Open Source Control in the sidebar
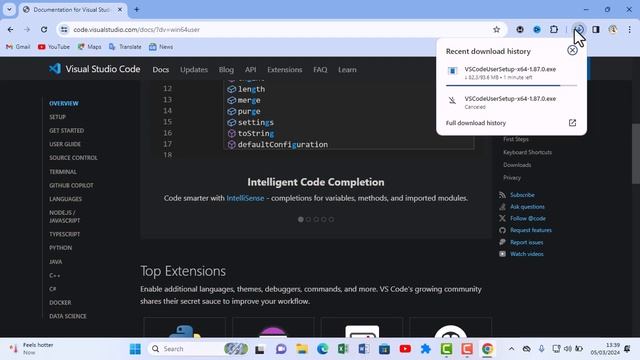Image resolution: width=640 pixels, height=360 pixels. pos(73,158)
